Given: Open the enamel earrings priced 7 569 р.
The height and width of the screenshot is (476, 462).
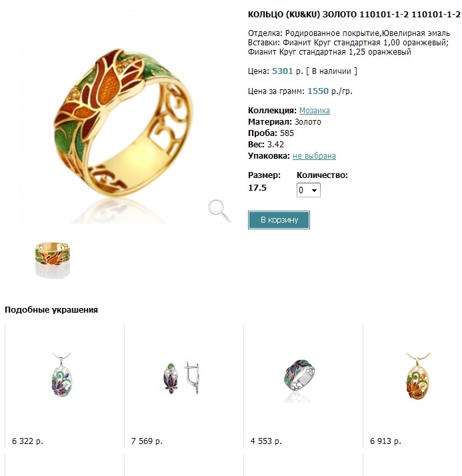Looking at the screenshot, I should point(181,377).
